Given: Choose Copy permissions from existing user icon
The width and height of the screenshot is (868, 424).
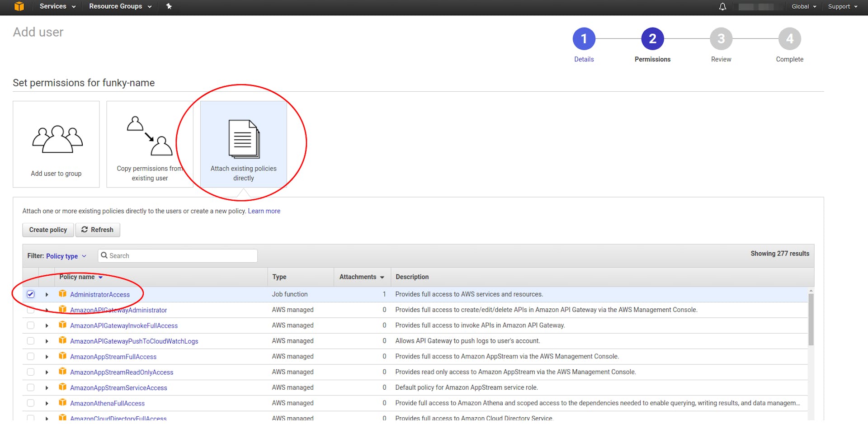Looking at the screenshot, I should 150,136.
